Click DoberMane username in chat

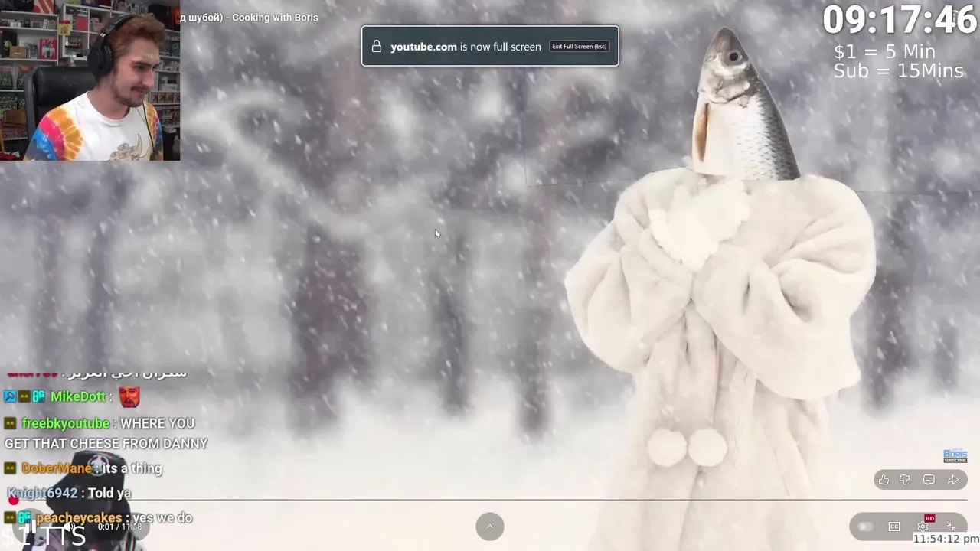coord(57,468)
